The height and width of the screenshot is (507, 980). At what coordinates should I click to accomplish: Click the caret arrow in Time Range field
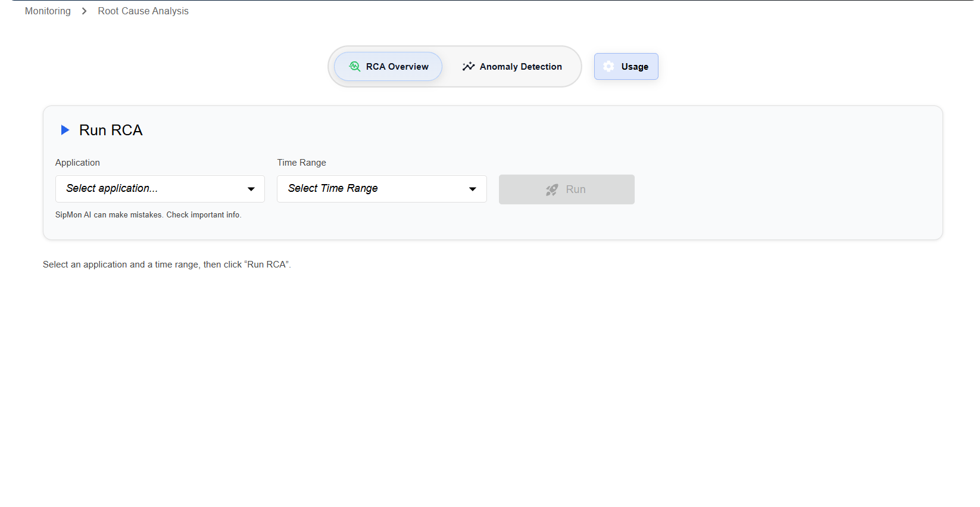pyautogui.click(x=473, y=189)
